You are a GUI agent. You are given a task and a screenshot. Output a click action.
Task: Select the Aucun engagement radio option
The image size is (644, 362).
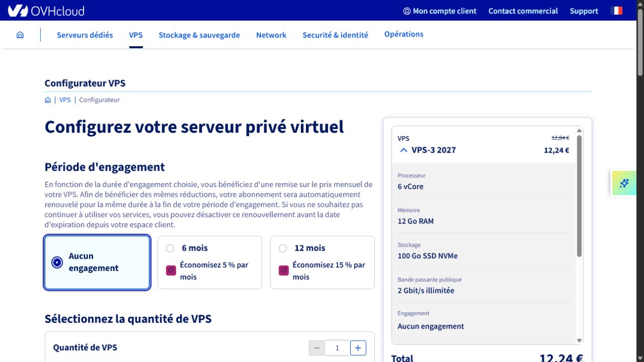pyautogui.click(x=57, y=262)
